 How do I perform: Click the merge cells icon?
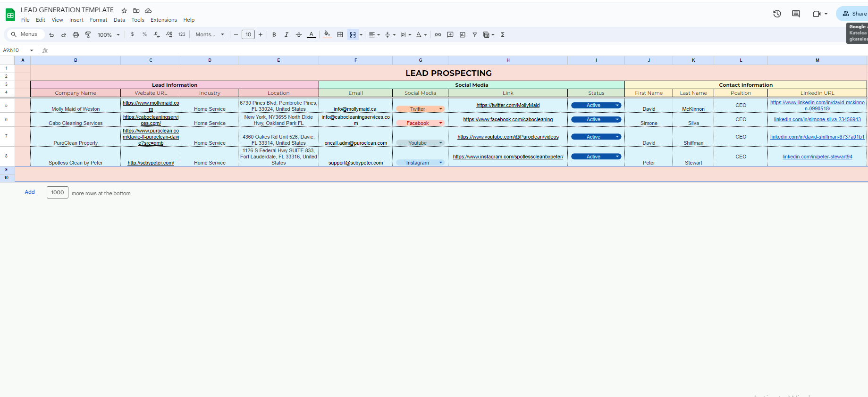click(x=353, y=34)
